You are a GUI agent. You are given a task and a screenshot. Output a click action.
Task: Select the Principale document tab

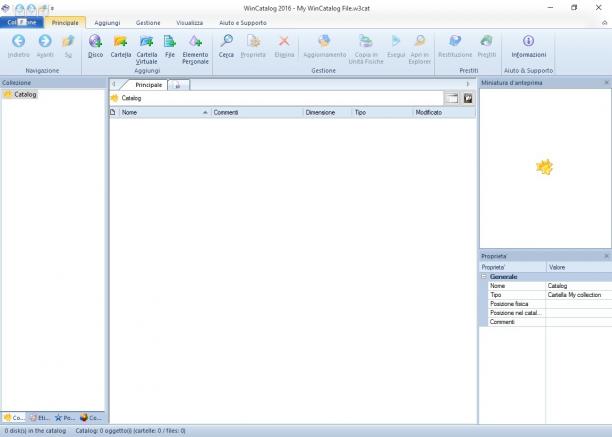(x=148, y=85)
